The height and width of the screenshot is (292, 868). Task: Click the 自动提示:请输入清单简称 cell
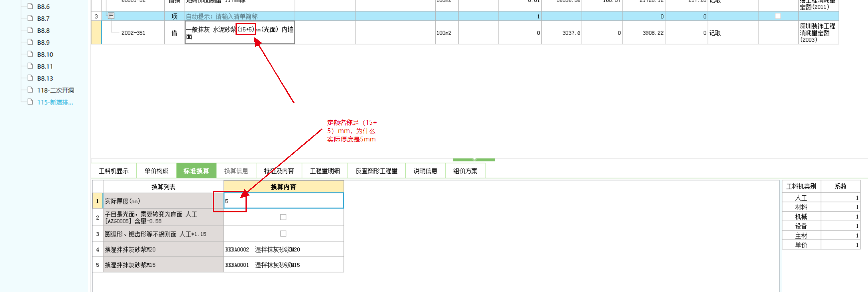[x=240, y=16]
